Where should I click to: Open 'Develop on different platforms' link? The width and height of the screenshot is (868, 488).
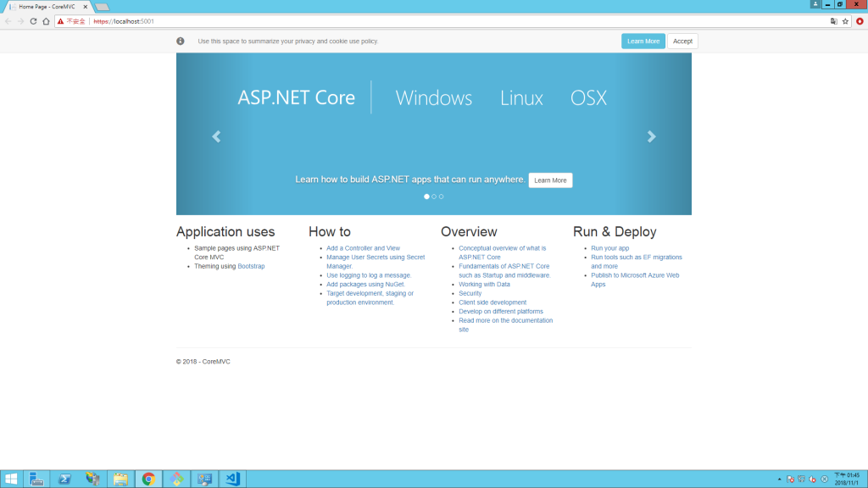(500, 312)
